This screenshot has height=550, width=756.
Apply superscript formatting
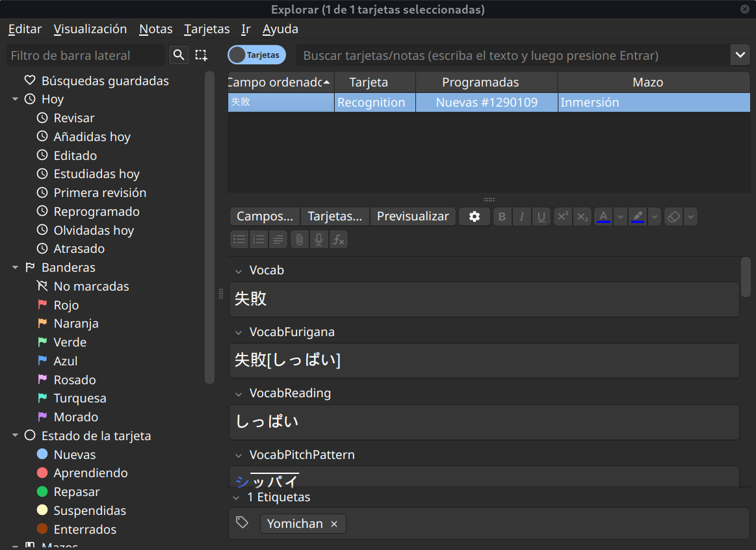[562, 216]
